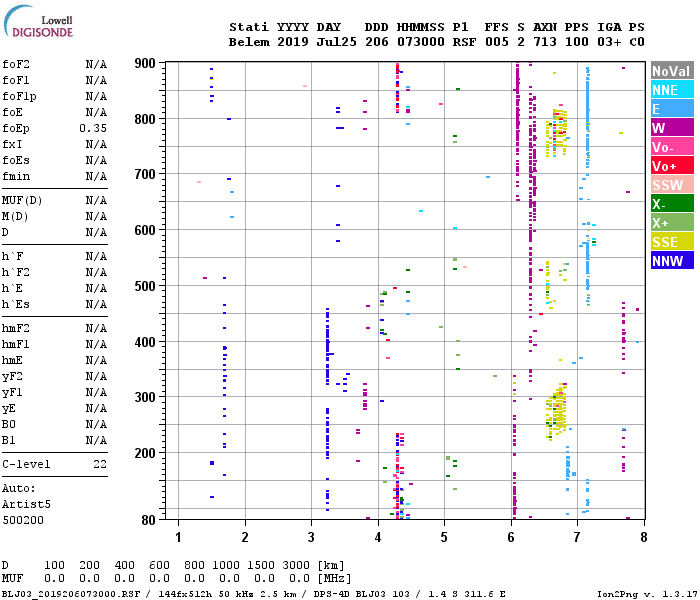Select the NNW blue legend swatch
700x600 pixels.
click(672, 260)
